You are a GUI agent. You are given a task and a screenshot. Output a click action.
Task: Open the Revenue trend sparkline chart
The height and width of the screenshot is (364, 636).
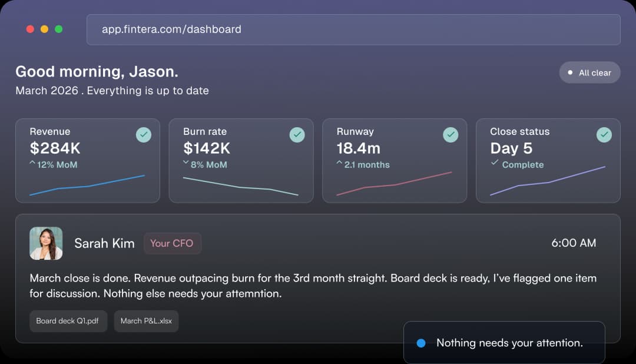[87, 185]
